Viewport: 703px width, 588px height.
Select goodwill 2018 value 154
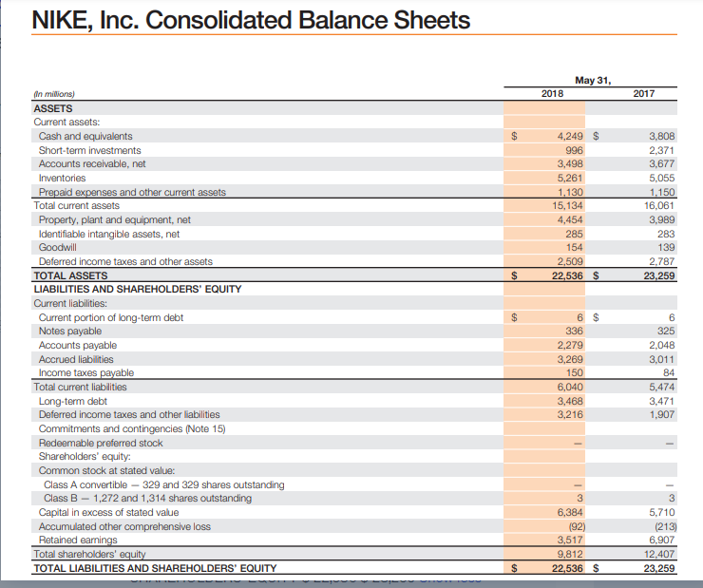tap(574, 248)
